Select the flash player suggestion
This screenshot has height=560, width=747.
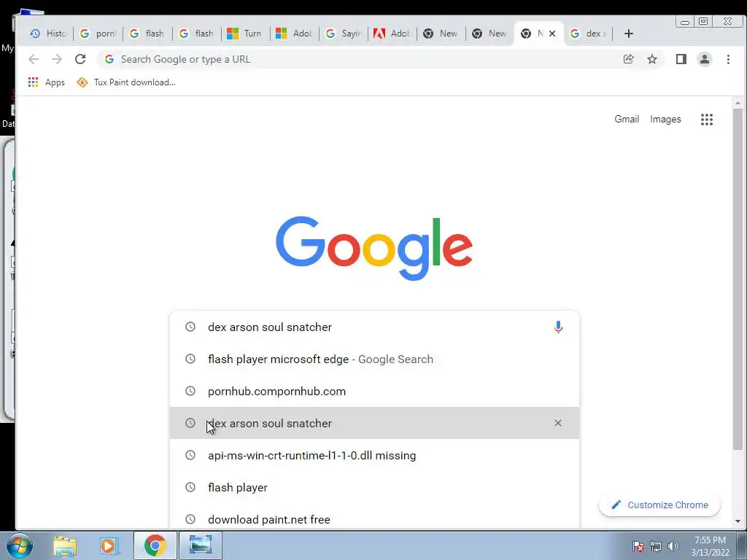(x=374, y=487)
